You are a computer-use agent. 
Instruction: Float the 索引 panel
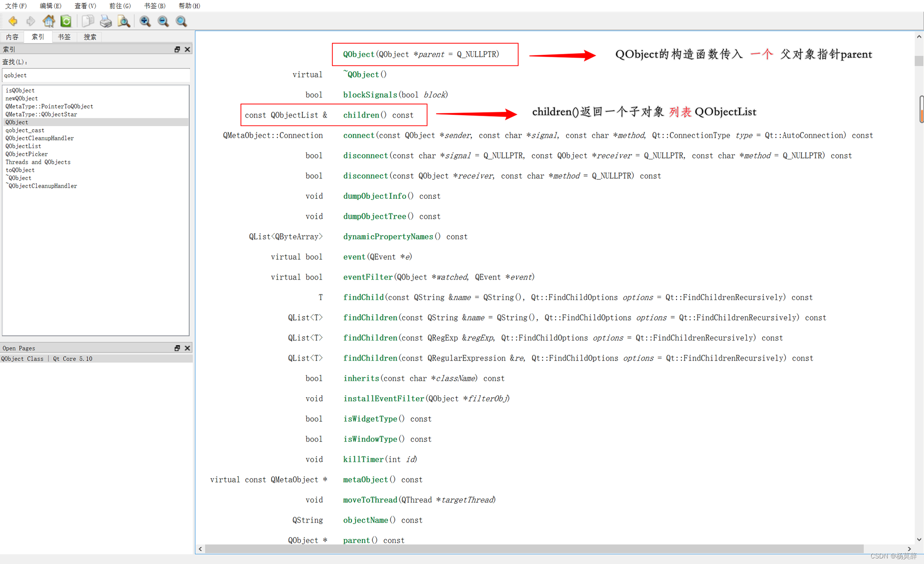click(x=177, y=49)
